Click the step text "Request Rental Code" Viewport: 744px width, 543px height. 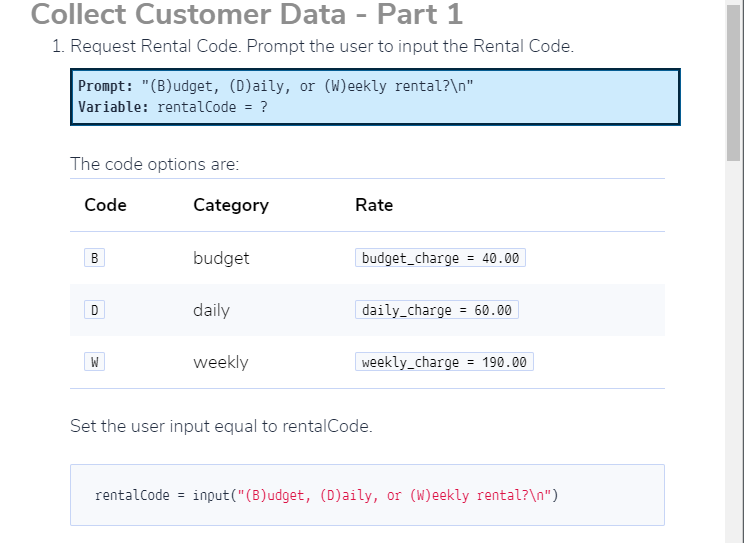point(154,47)
